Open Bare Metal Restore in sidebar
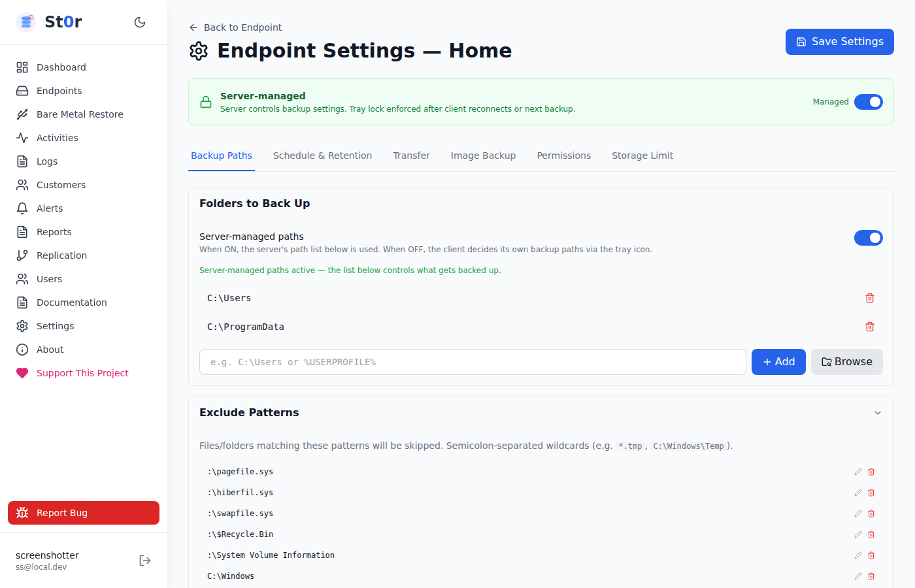Screen dimensions: 915x588 (x=80, y=114)
